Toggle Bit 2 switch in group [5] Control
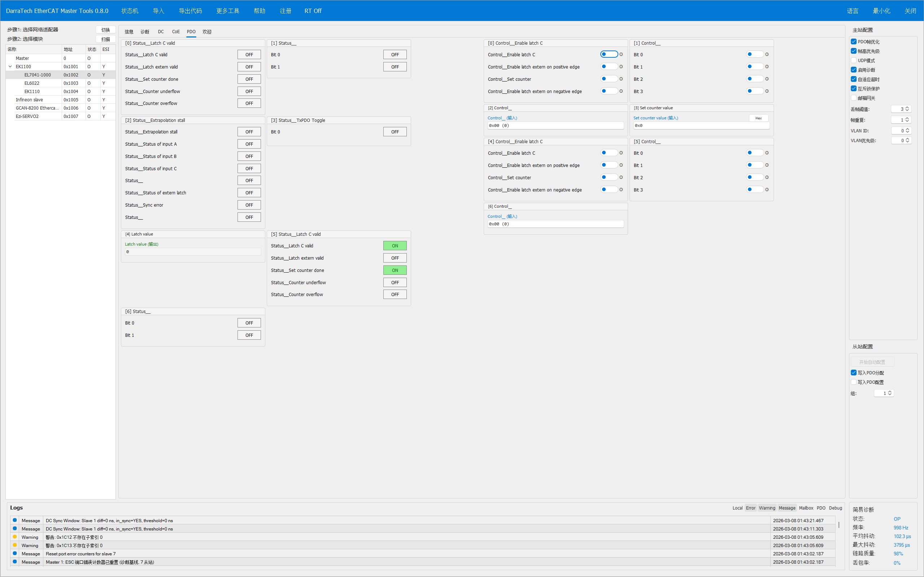The image size is (924, 577). click(x=755, y=177)
